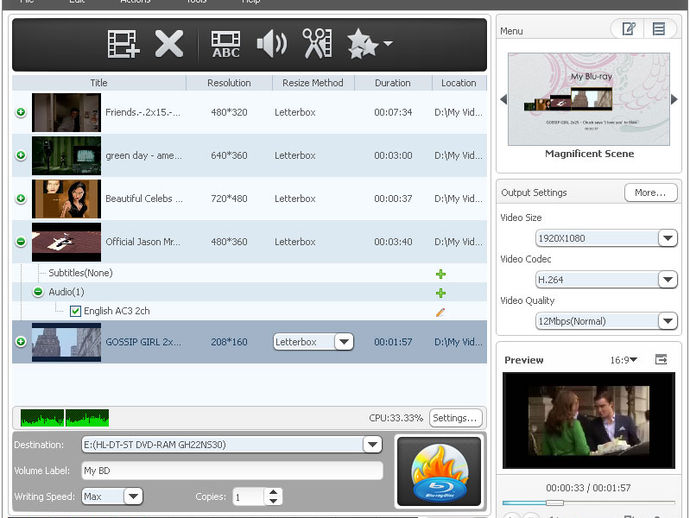Open effects dropdown arrow beside stars

pos(388,44)
